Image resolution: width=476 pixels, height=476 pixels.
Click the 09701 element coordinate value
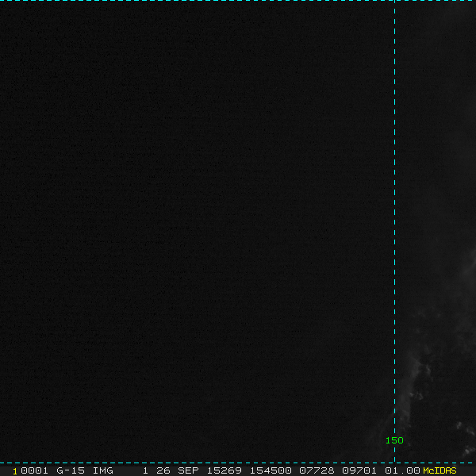pos(359,470)
